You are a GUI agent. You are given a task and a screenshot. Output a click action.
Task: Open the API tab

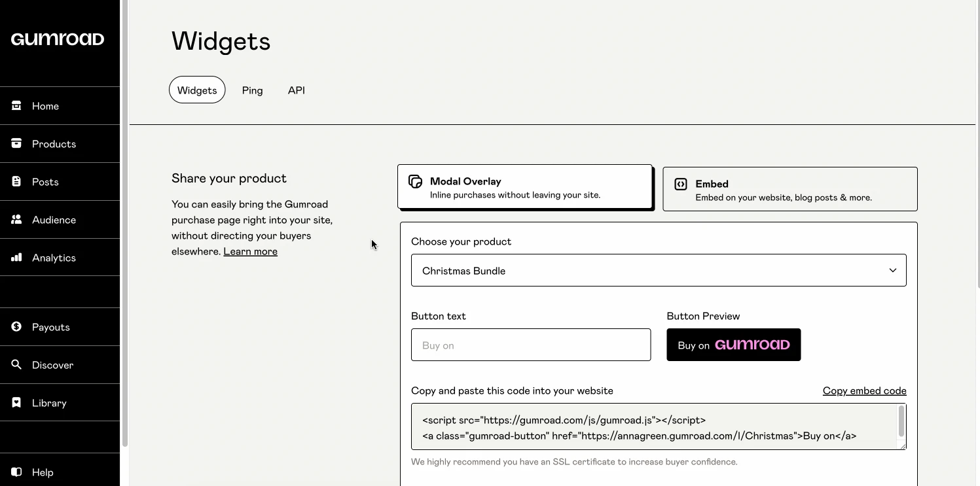tap(296, 90)
